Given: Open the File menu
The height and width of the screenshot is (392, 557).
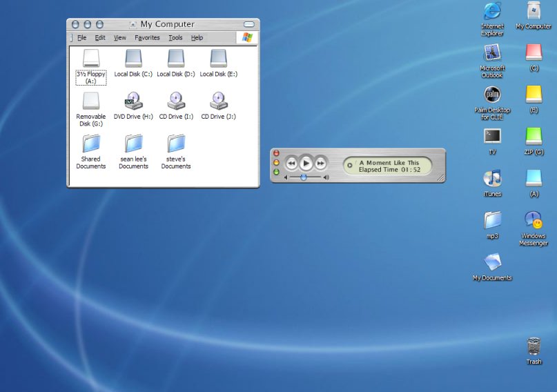Looking at the screenshot, I should point(81,38).
